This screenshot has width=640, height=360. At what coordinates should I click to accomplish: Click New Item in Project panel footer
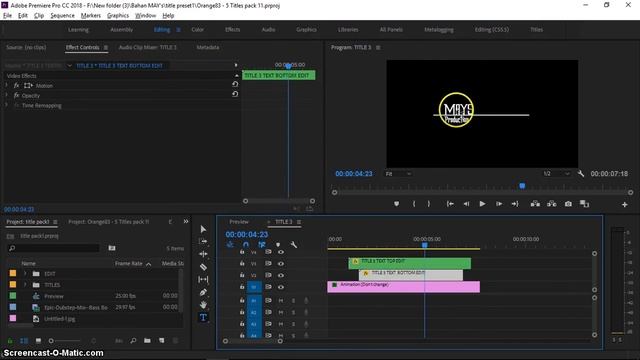162,340
